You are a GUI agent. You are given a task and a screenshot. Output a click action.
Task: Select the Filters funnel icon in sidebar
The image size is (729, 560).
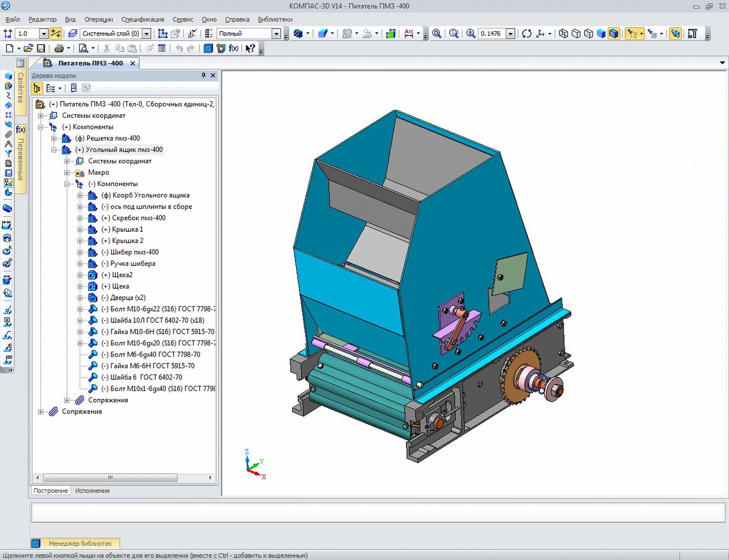(8, 153)
